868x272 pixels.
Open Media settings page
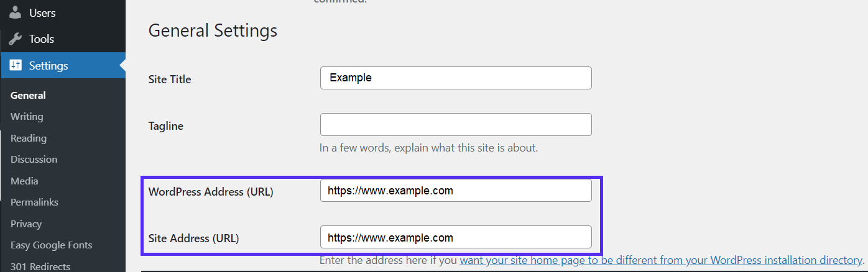click(x=24, y=181)
